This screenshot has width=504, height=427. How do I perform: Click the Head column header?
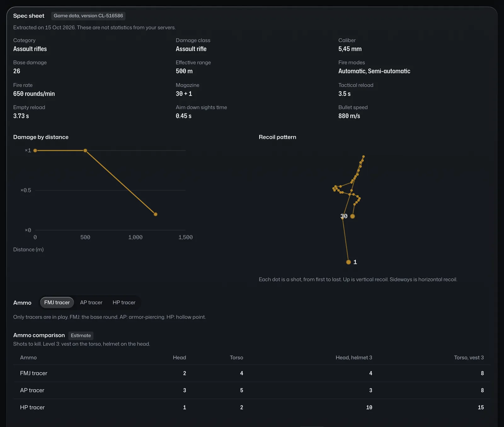click(x=180, y=357)
